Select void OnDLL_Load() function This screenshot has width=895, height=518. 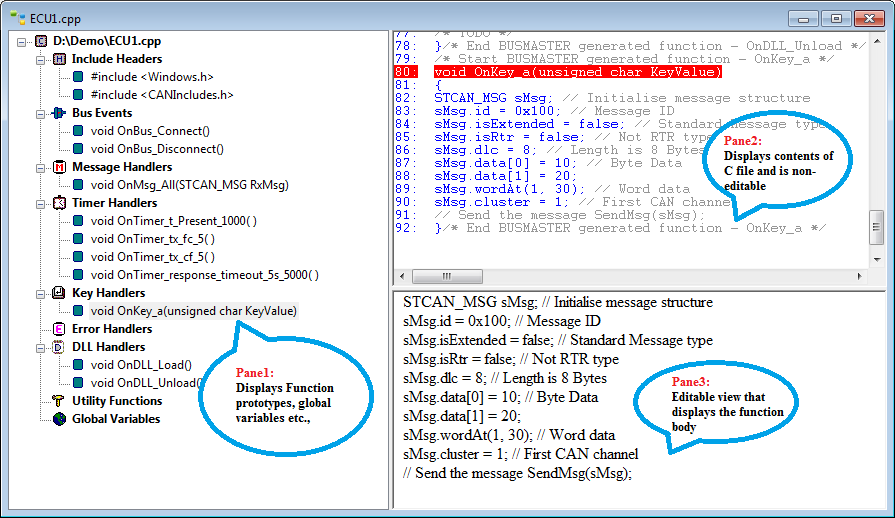(141, 365)
